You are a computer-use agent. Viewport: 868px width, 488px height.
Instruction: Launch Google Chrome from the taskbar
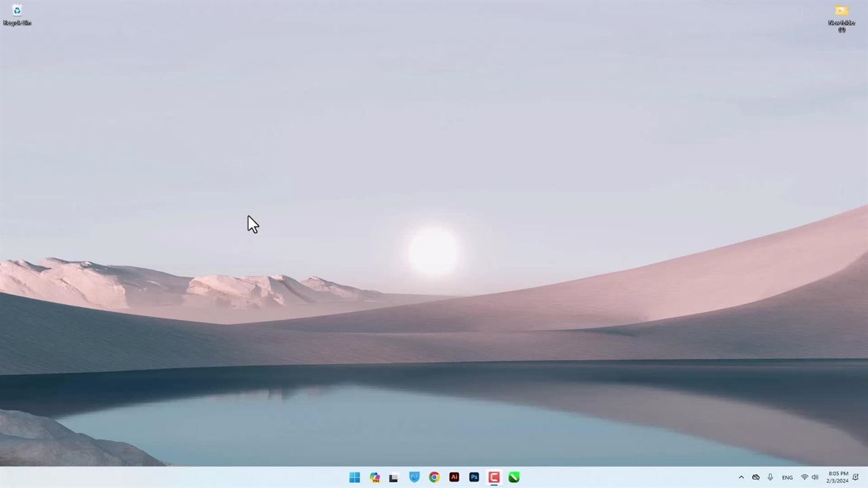point(434,477)
